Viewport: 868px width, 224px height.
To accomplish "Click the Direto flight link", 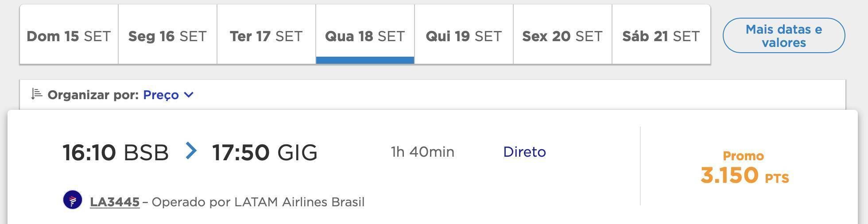I will [x=524, y=152].
